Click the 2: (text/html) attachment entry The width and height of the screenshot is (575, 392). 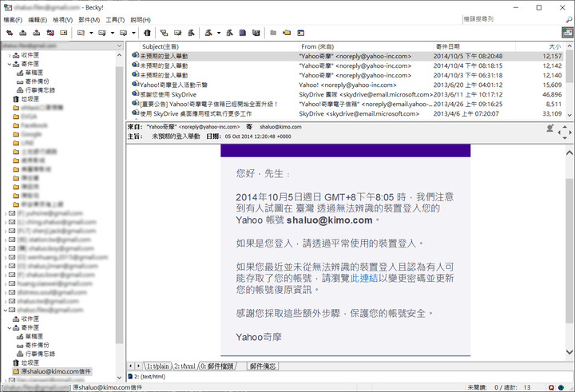[147, 377]
